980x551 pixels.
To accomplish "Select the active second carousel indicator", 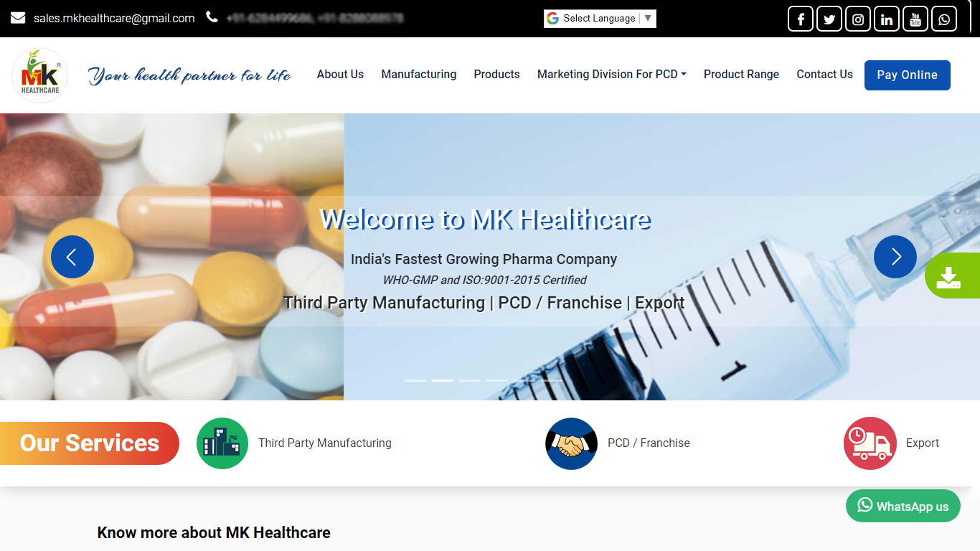I will 443,380.
